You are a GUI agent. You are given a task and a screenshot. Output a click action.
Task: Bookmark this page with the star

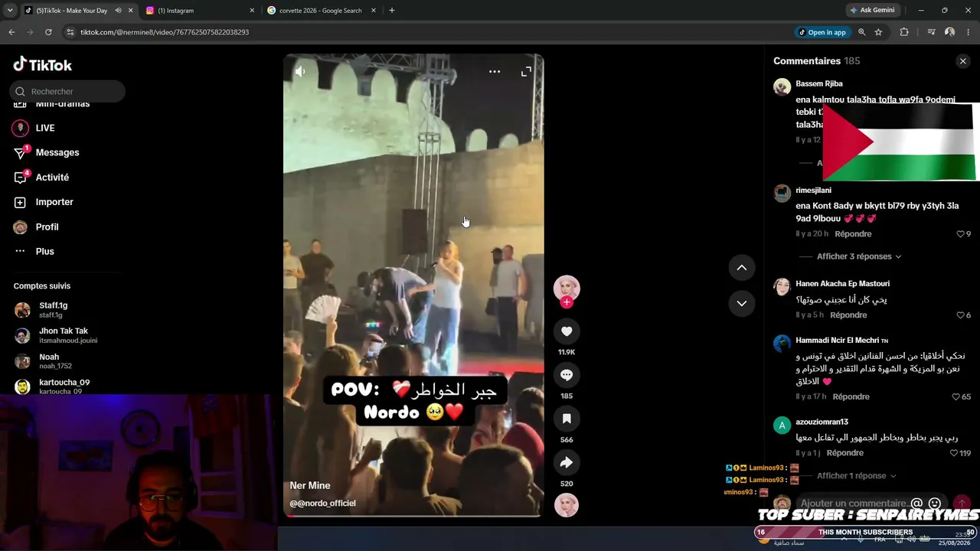pyautogui.click(x=878, y=32)
